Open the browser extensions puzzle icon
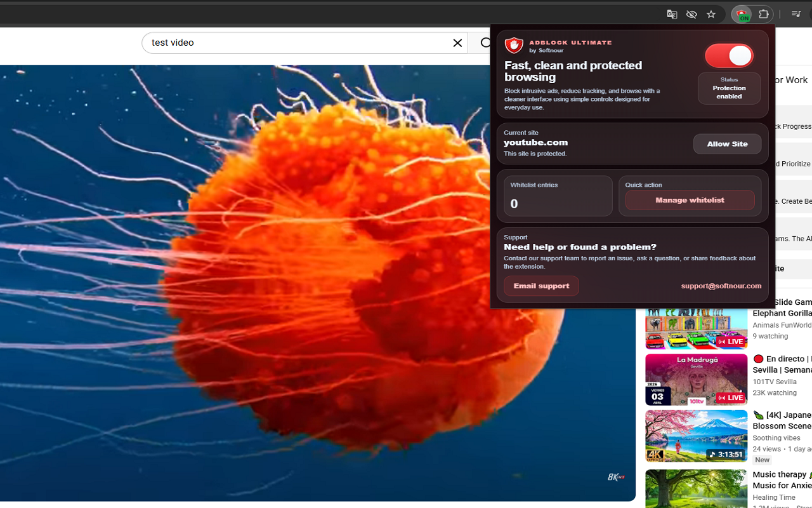 coord(764,14)
